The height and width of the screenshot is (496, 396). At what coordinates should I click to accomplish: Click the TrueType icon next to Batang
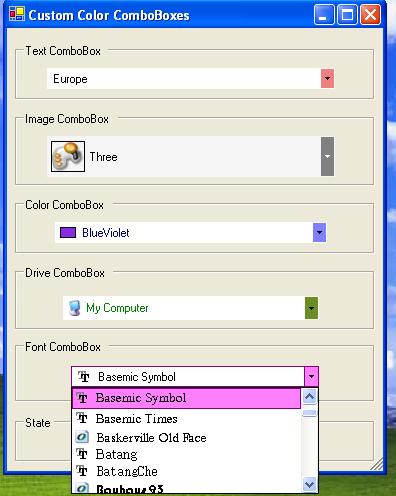click(x=82, y=454)
